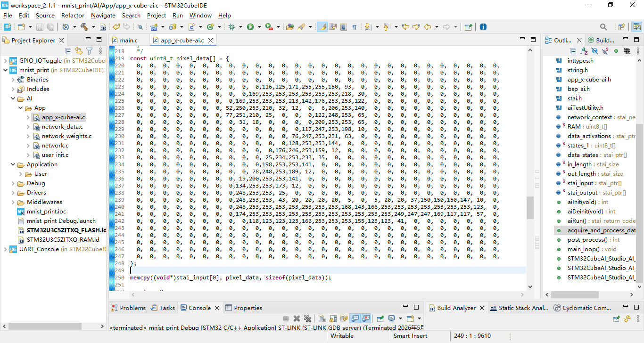Click Previous Annotation yellow up arrow
644x343 pixels.
click(x=387, y=27)
